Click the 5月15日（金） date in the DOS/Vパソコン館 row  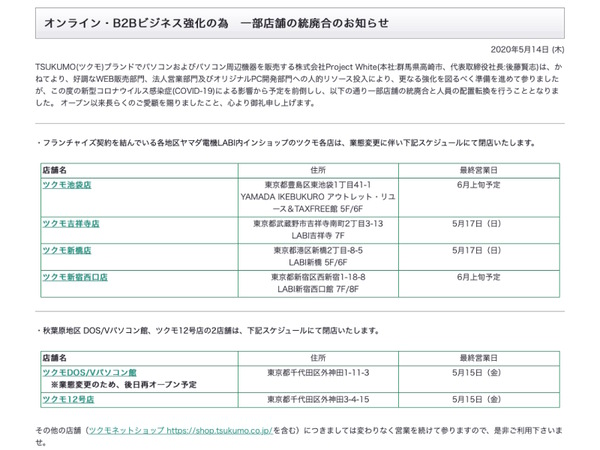476,373
